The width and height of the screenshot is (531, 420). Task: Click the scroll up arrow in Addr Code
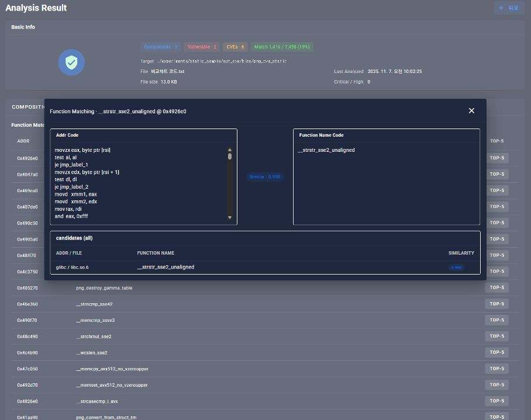coord(230,150)
